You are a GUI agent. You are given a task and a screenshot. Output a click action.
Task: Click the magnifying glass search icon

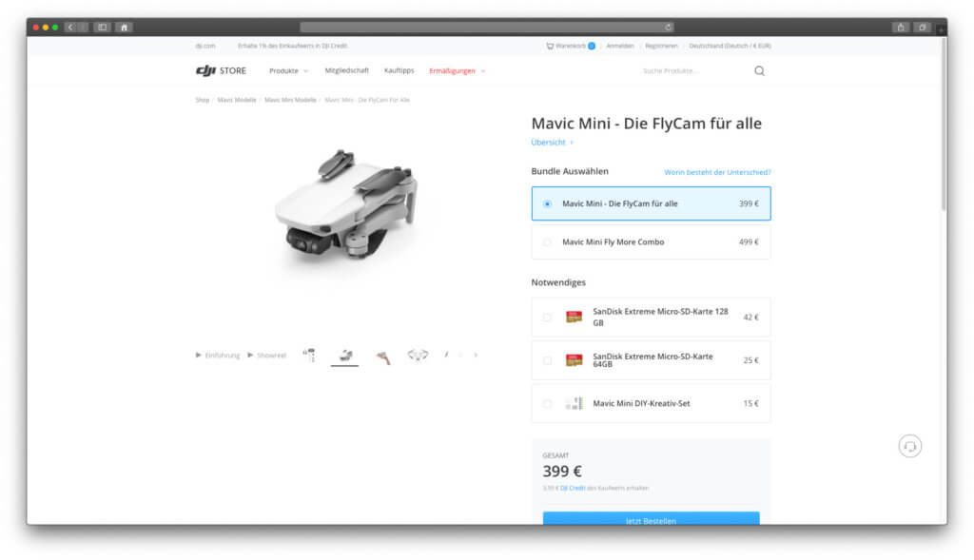(759, 70)
